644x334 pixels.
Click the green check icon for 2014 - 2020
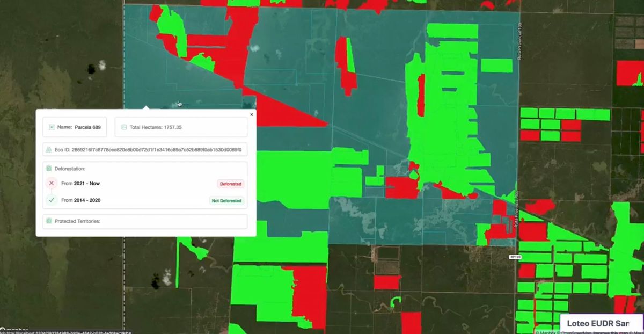(52, 200)
